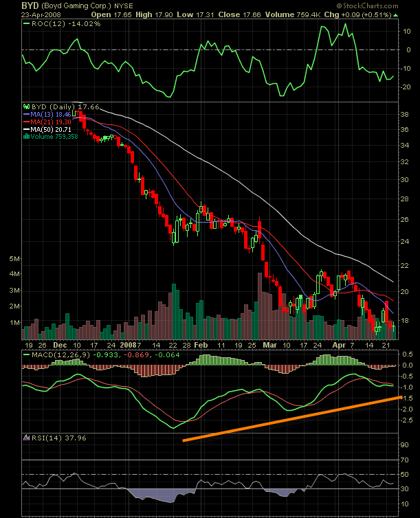The image size is (420, 518).
Task: Click the 4M volume axis label
Action: [x=14, y=274]
